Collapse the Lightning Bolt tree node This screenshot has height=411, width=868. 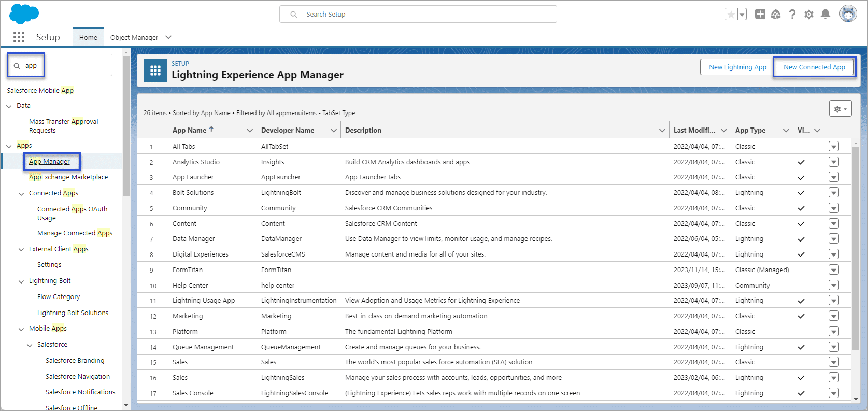tap(21, 281)
